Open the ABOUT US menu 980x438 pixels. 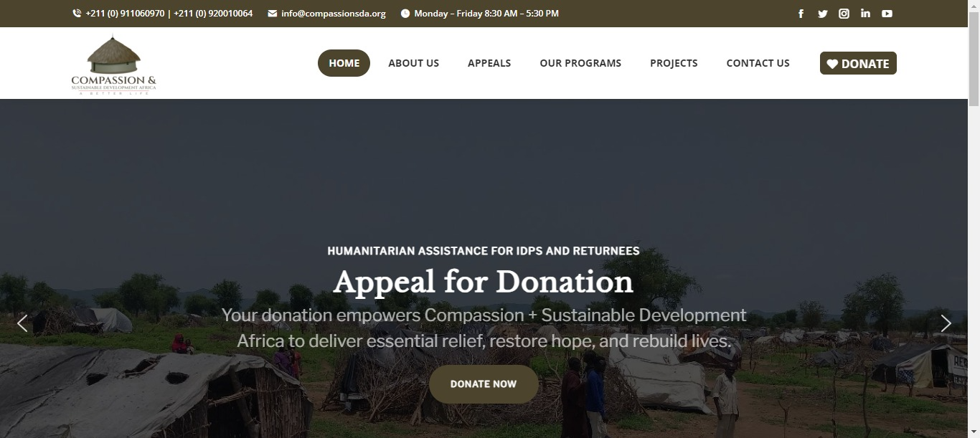pyautogui.click(x=414, y=63)
